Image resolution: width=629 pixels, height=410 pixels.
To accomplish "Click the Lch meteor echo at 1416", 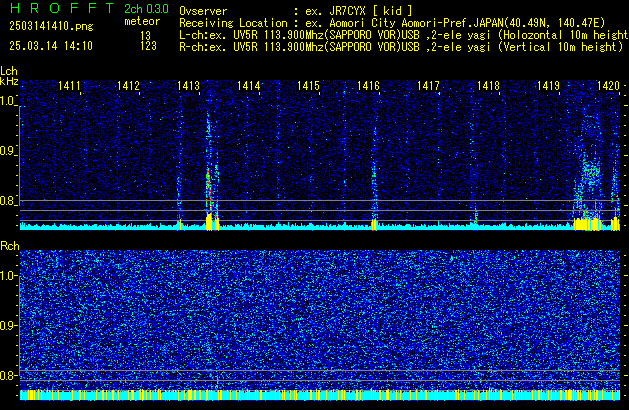I will coord(375,177).
